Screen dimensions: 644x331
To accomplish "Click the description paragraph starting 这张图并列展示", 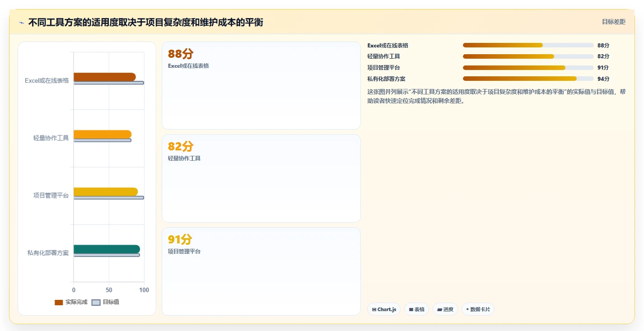I will [497, 96].
